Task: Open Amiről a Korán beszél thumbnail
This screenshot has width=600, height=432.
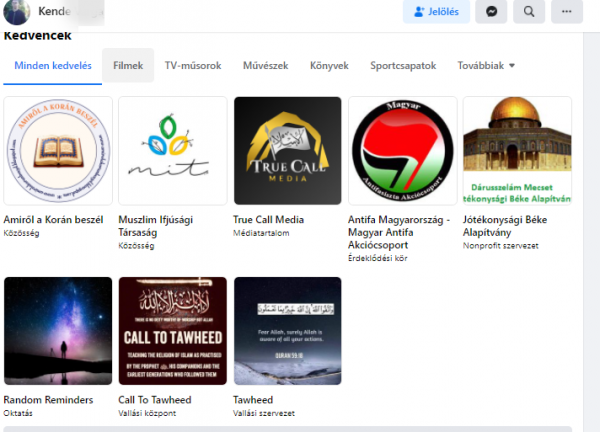Action: [x=58, y=151]
